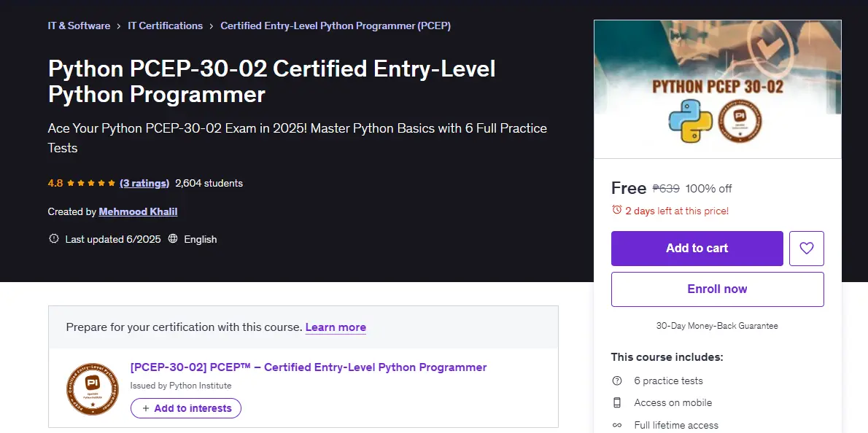
Task: Click the alarm clock icon beside days left
Action: [616, 210]
